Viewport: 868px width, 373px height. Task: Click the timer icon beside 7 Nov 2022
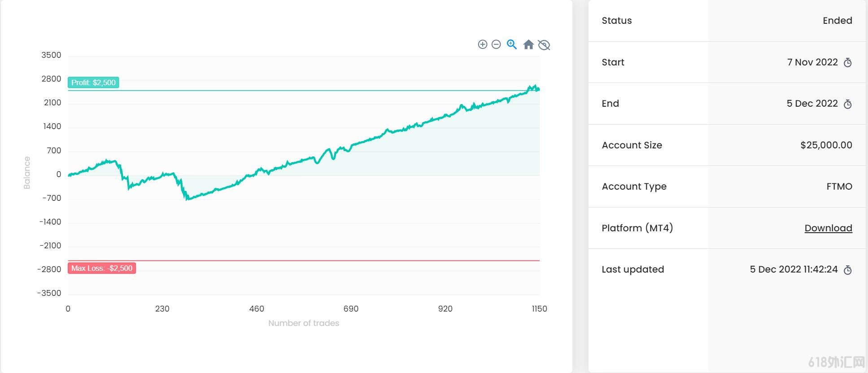(x=847, y=62)
